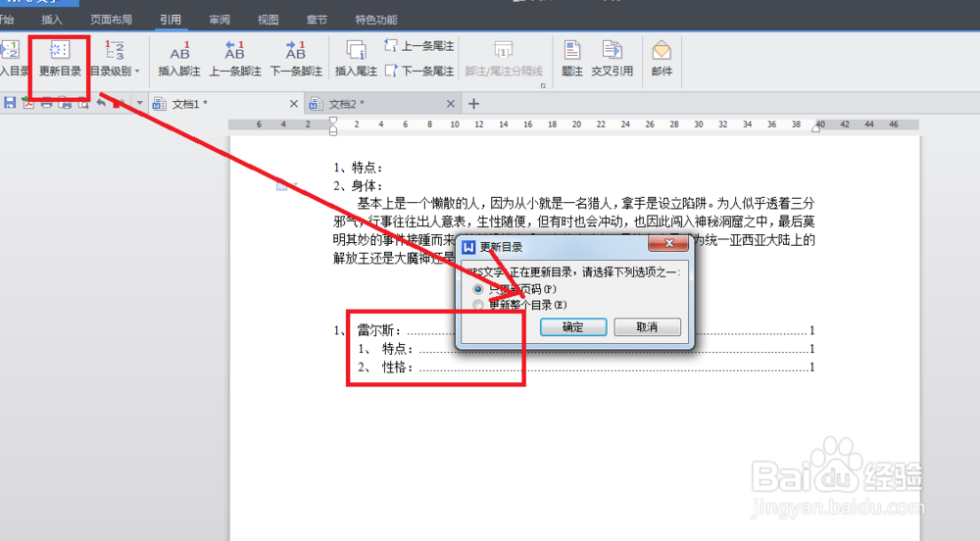Click the 脚注/尾注分隔线 icon
The width and height of the screenshot is (980, 541).
(x=504, y=50)
